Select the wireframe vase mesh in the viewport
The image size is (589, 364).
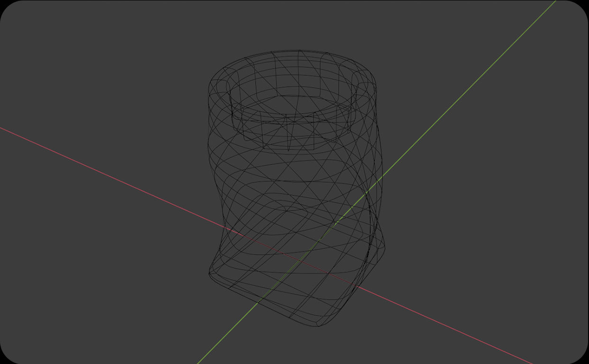pos(296,188)
